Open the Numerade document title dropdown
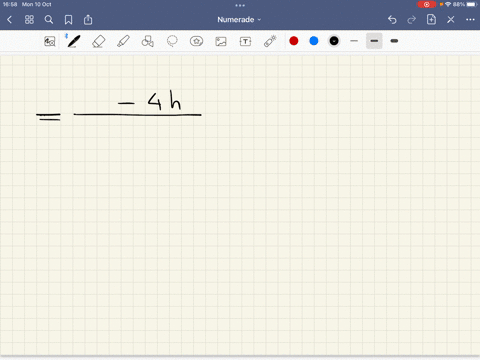Screen dimensions: 480x360 click(x=239, y=20)
